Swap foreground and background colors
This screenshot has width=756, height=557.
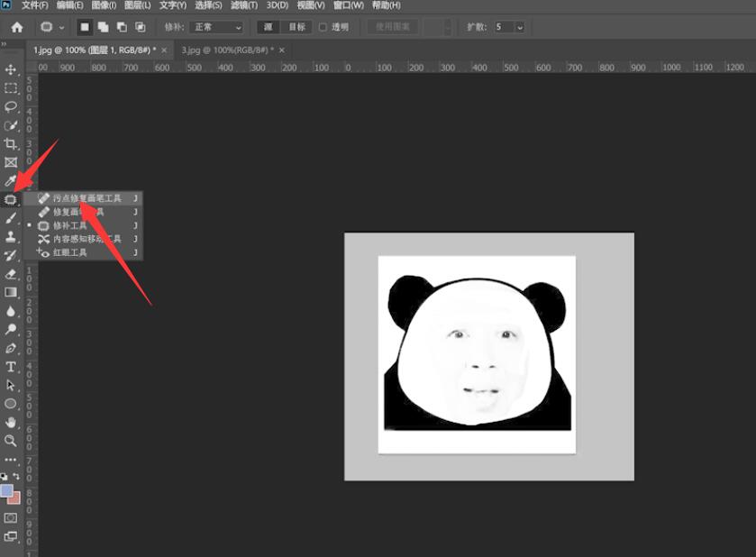tap(16, 476)
